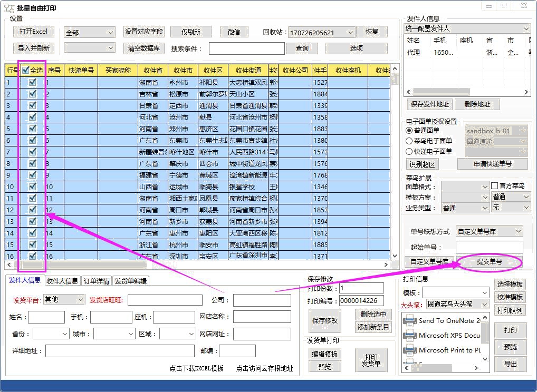537x392 pixels.
Task: Choose the Microsoft Print to PDF printer icon
Action: tap(410, 350)
